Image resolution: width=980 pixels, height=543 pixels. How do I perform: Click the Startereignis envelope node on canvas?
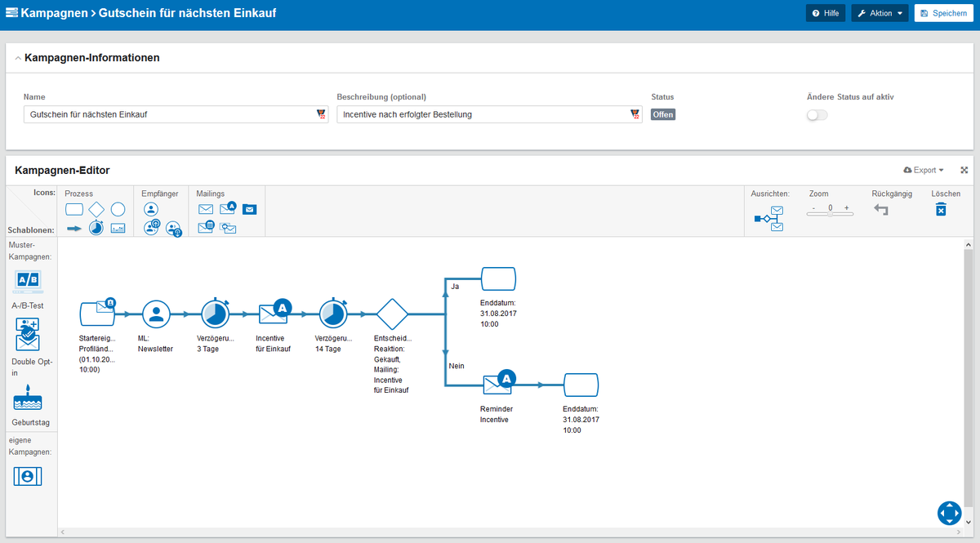(97, 312)
